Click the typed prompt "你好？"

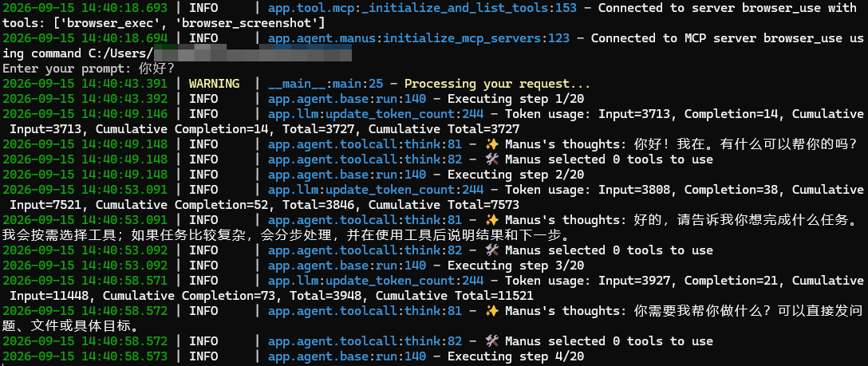[156, 69]
